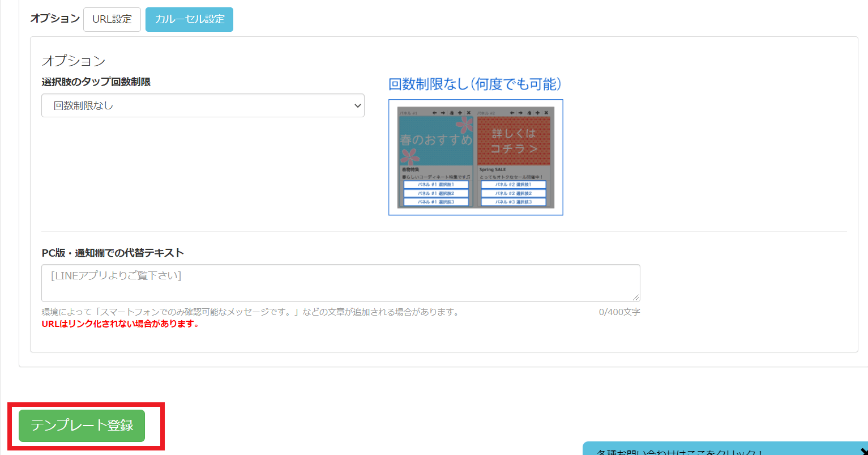Click the 回数制限なし(何度でも可能) heading

point(475,84)
